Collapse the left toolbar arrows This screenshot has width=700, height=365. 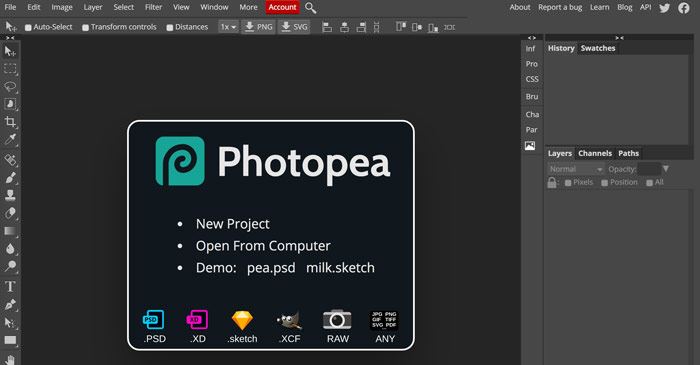point(10,38)
